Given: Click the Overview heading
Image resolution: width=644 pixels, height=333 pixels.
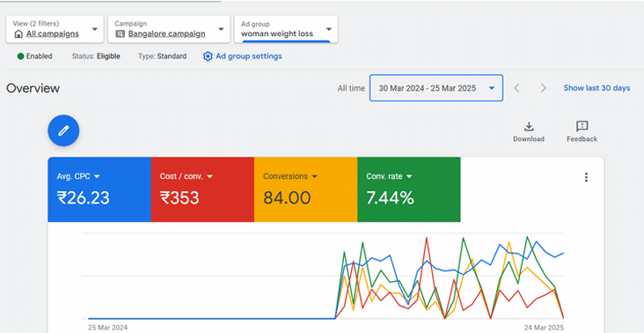Looking at the screenshot, I should coord(33,88).
